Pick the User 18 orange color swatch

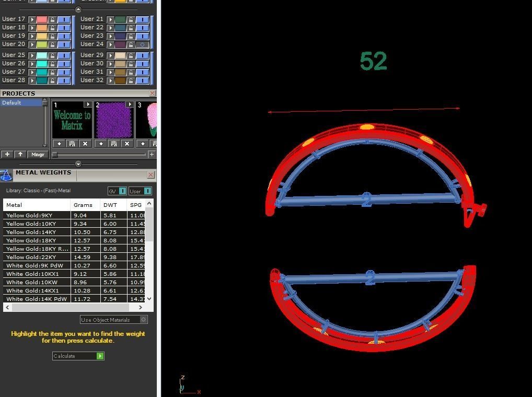42,28
